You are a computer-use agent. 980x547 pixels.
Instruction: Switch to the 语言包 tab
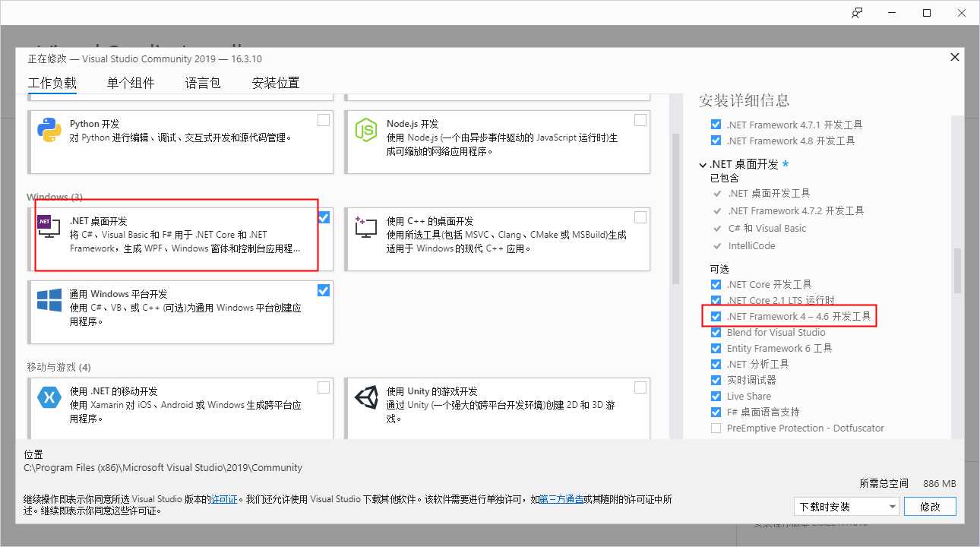(x=203, y=84)
